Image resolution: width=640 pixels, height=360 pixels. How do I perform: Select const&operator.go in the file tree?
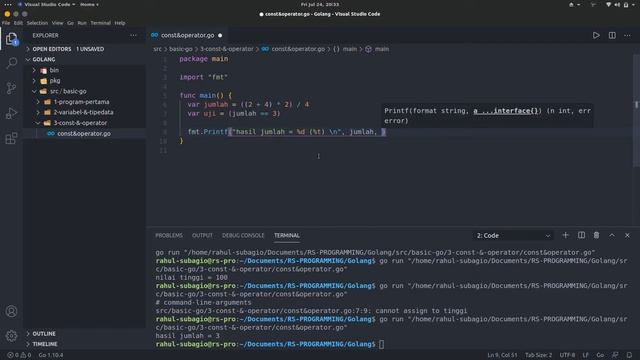(84, 133)
